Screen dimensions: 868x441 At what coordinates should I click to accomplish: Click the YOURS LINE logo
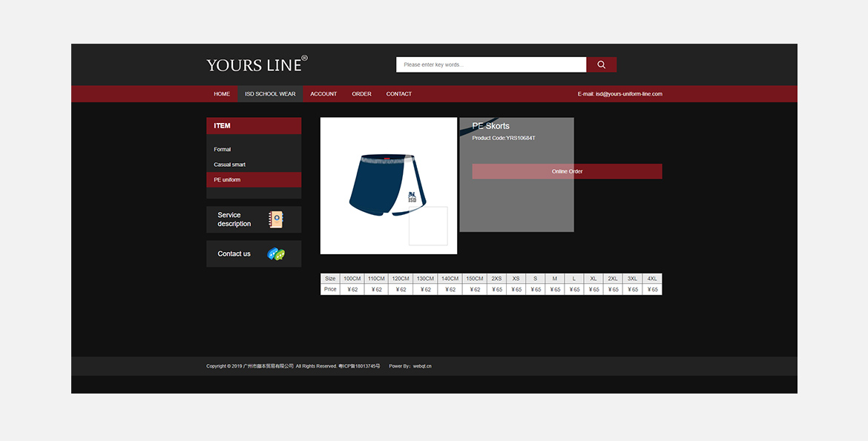[257, 64]
